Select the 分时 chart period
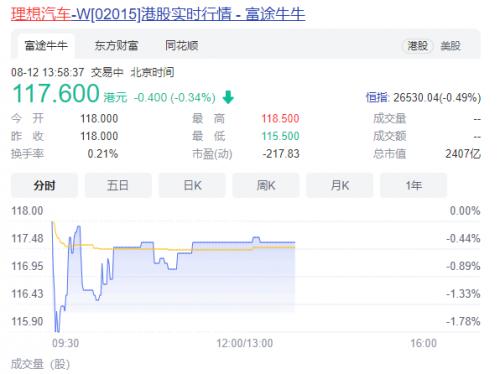Image resolution: width=500 pixels, height=374 pixels. pos(44,185)
